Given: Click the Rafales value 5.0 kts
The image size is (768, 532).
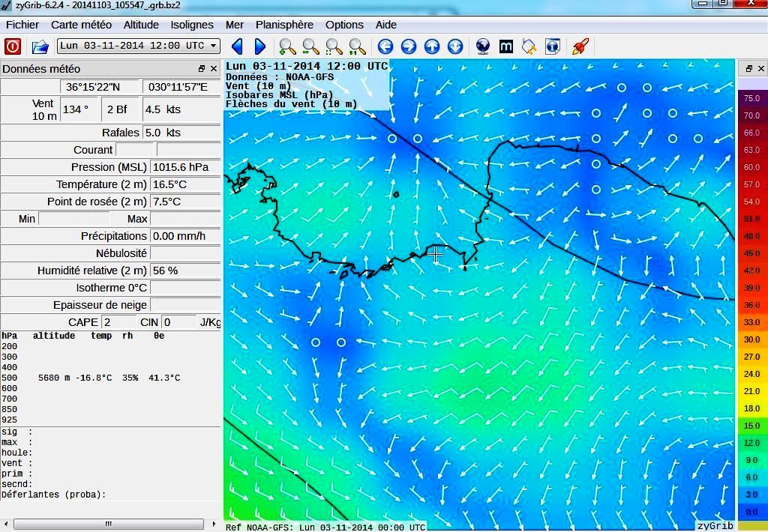Looking at the screenshot, I should pyautogui.click(x=181, y=133).
